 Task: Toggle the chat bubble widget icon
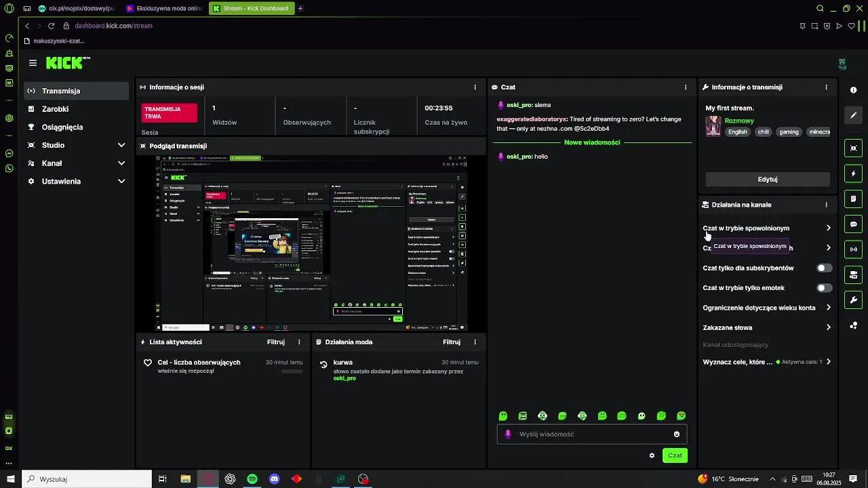point(853,224)
